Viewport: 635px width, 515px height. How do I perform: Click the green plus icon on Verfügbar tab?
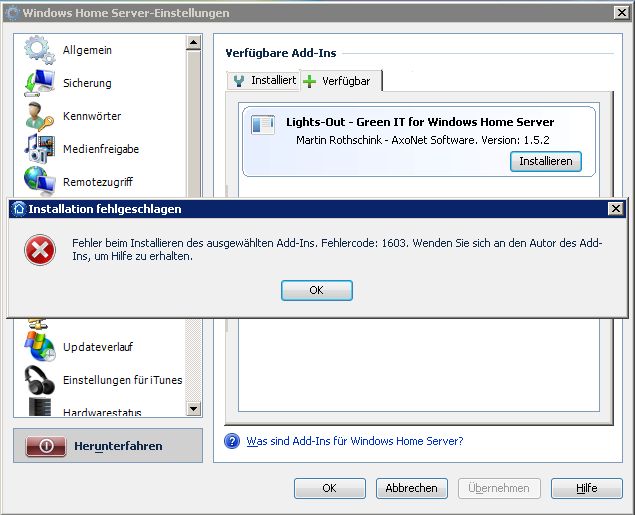(309, 81)
